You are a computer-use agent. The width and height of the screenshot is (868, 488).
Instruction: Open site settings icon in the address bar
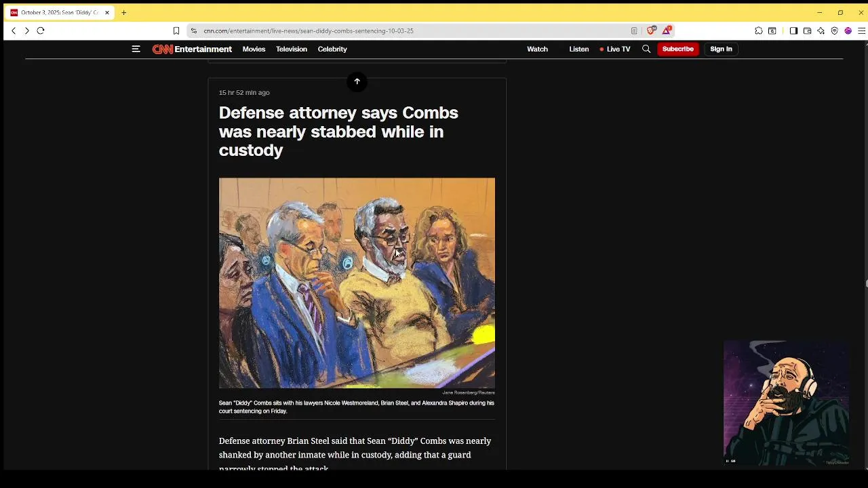[x=194, y=30]
